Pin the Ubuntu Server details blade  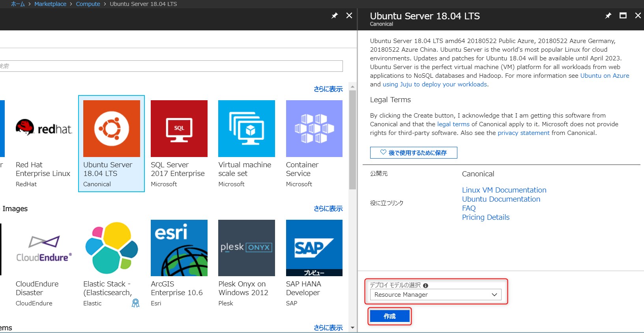[608, 16]
